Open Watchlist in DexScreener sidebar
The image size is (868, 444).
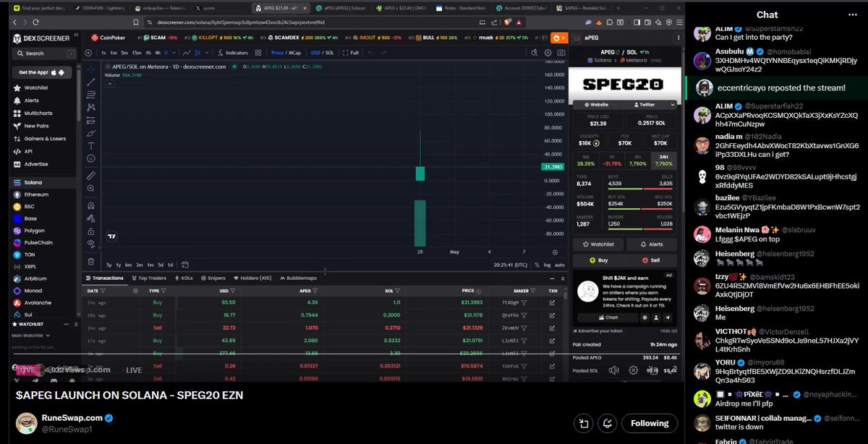(35, 87)
